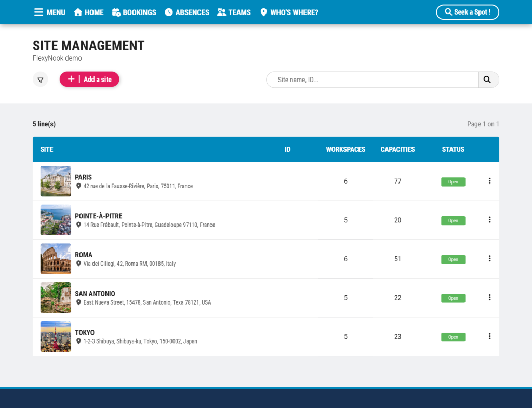The height and width of the screenshot is (408, 532).
Task: Click the Open status badge for Pointe-à-Pitre
Action: click(x=453, y=221)
